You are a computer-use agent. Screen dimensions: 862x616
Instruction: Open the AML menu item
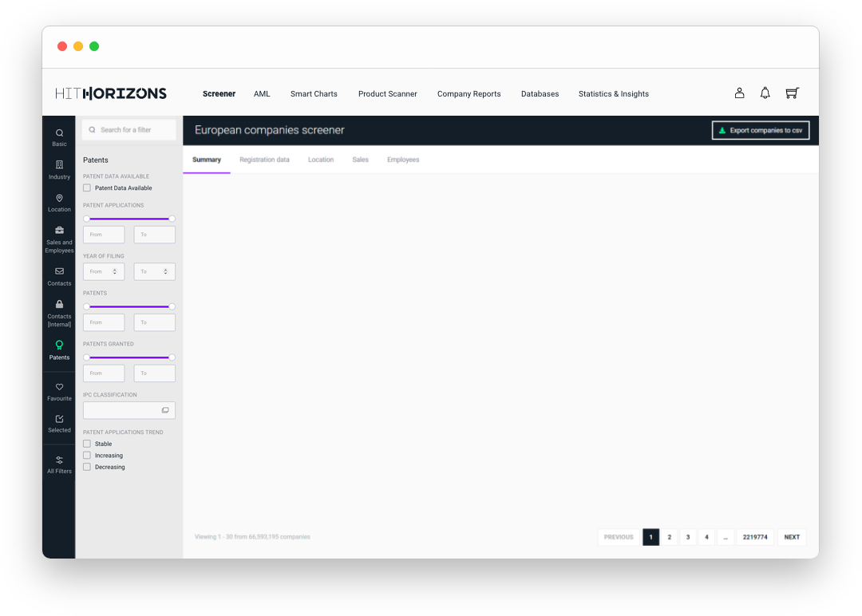(x=262, y=94)
